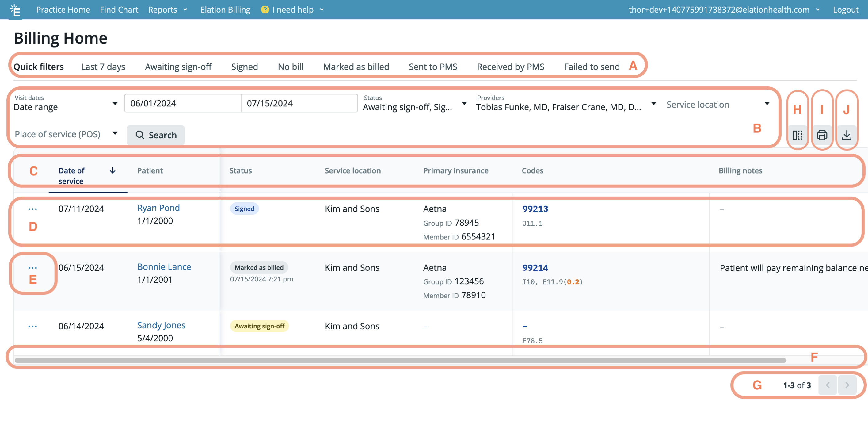Open three-dot menu for Bonnie Lance row
Image resolution: width=868 pixels, height=444 pixels.
click(32, 268)
